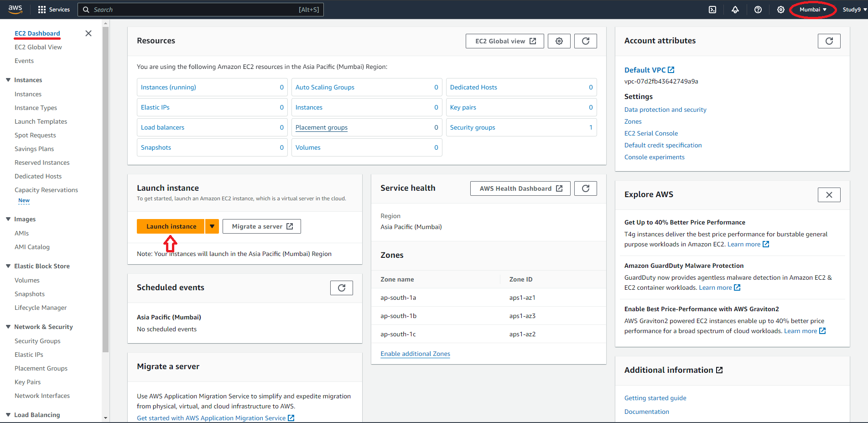Open EC2 Serial Console setting
868x423 pixels.
pos(651,133)
